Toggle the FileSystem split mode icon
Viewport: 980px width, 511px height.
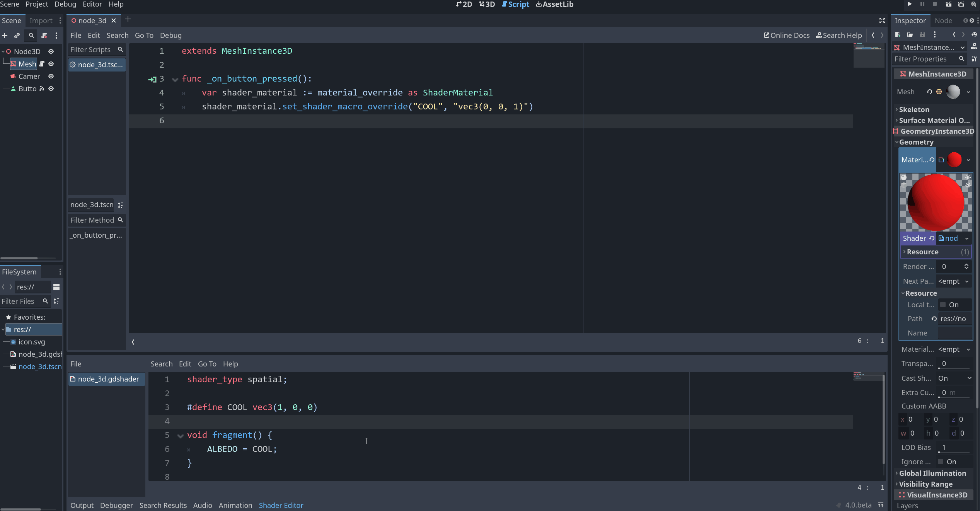coord(56,287)
